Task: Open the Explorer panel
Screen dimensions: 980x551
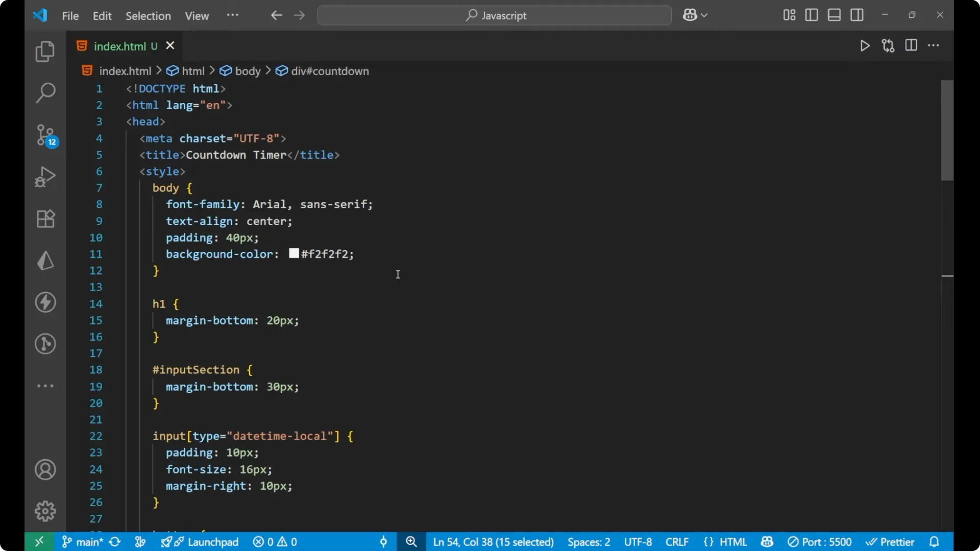Action: [45, 52]
